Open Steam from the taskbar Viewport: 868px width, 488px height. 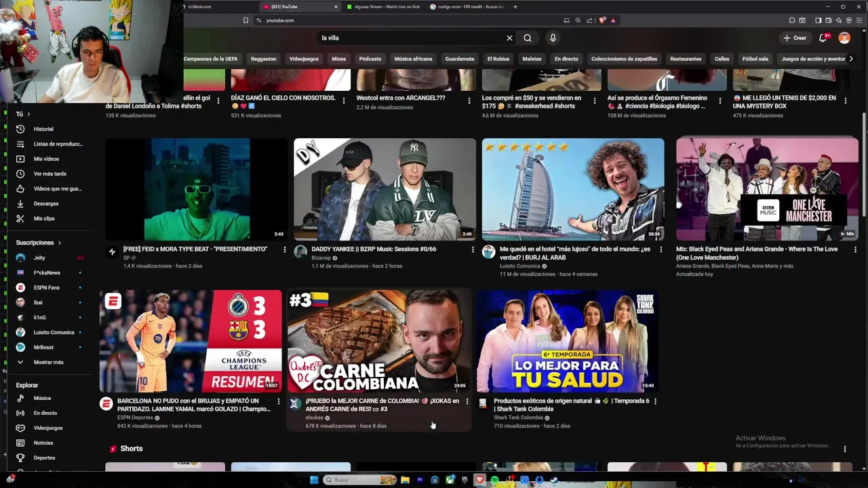click(554, 480)
